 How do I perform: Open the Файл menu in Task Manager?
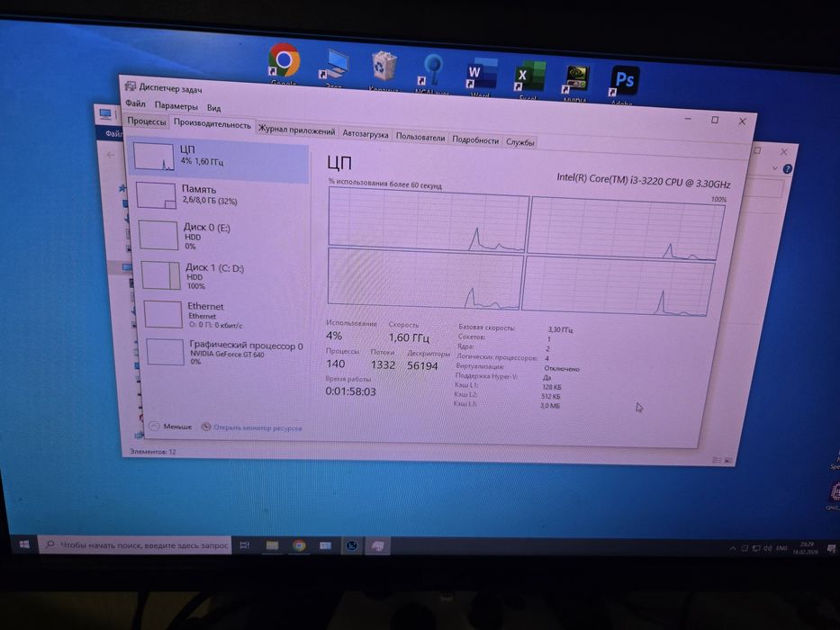click(x=136, y=103)
